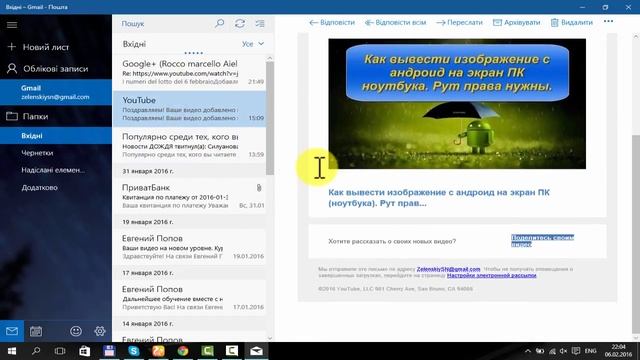This screenshot has width=640, height=360.
Task: Enable selection mode with checklist icon
Action: pos(260,23)
